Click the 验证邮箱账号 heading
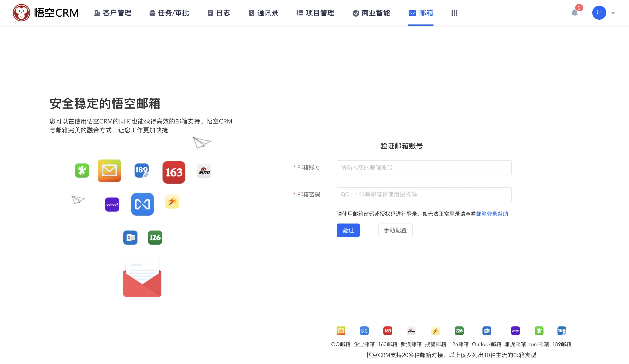 [401, 146]
